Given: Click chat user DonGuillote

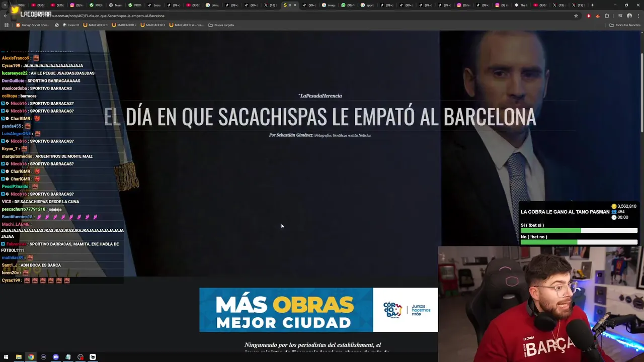Looking at the screenshot, I should tap(13, 80).
